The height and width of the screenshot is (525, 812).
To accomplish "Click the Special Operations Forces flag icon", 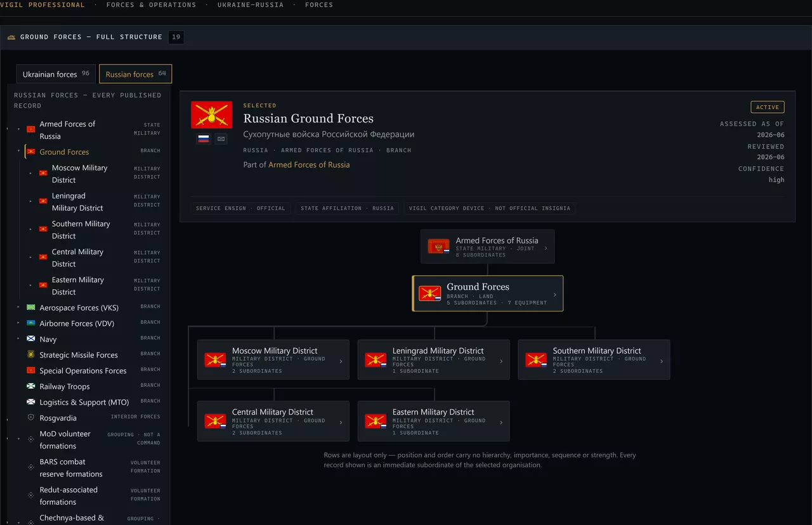I will 30,370.
